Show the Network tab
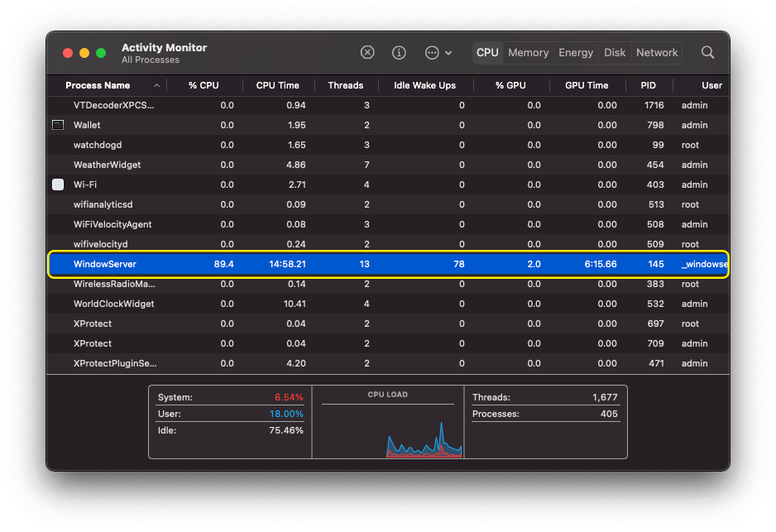The image size is (776, 532). 657,52
